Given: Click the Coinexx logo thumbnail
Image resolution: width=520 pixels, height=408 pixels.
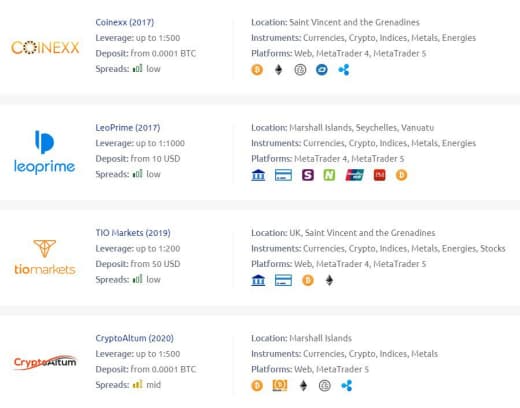Looking at the screenshot, I should [x=45, y=48].
